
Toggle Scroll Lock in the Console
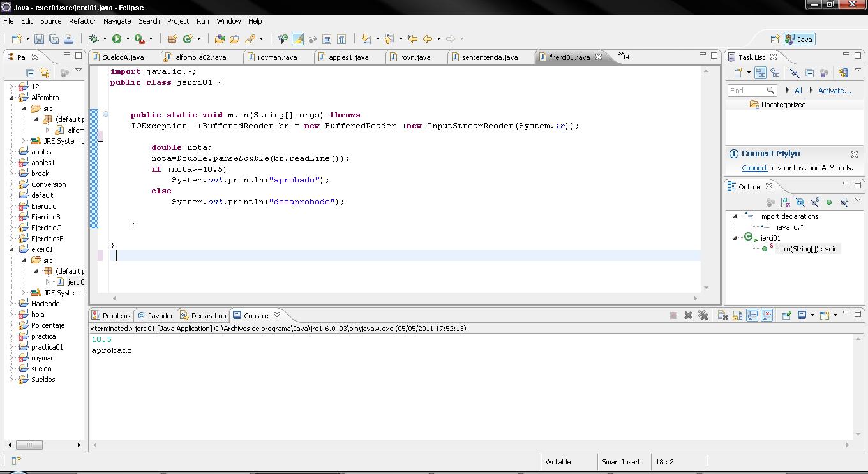tap(736, 315)
